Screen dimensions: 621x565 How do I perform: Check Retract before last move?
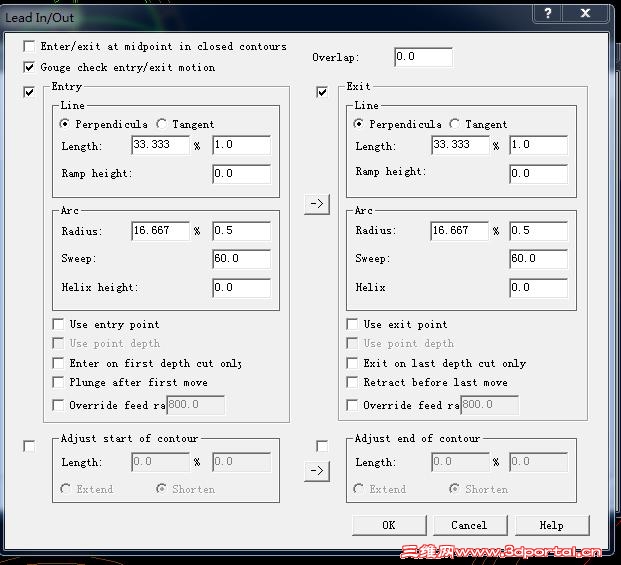tap(352, 382)
